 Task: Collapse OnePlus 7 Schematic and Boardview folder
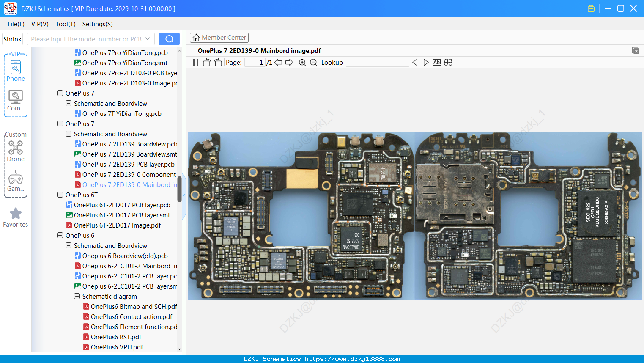(69, 134)
